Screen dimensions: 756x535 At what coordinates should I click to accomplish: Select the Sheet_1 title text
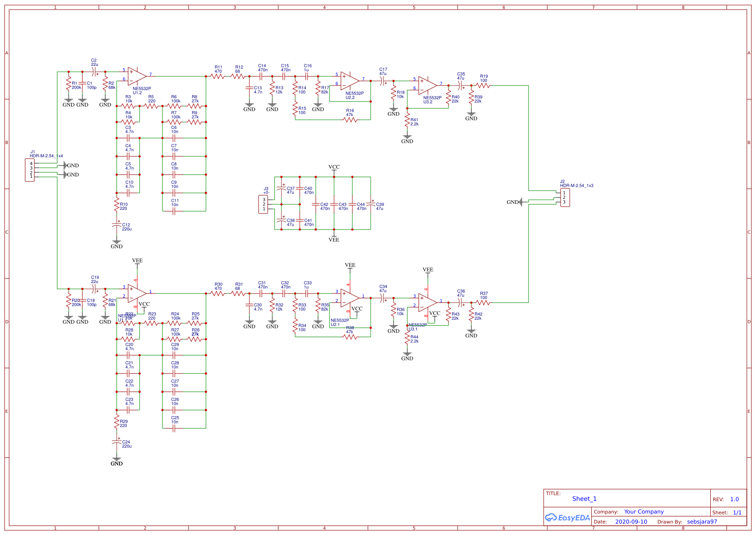(x=584, y=499)
